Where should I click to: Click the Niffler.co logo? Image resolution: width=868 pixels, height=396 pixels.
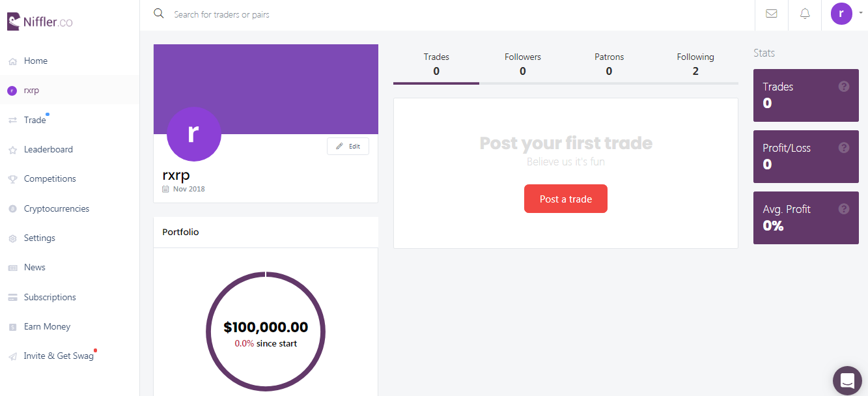click(40, 22)
